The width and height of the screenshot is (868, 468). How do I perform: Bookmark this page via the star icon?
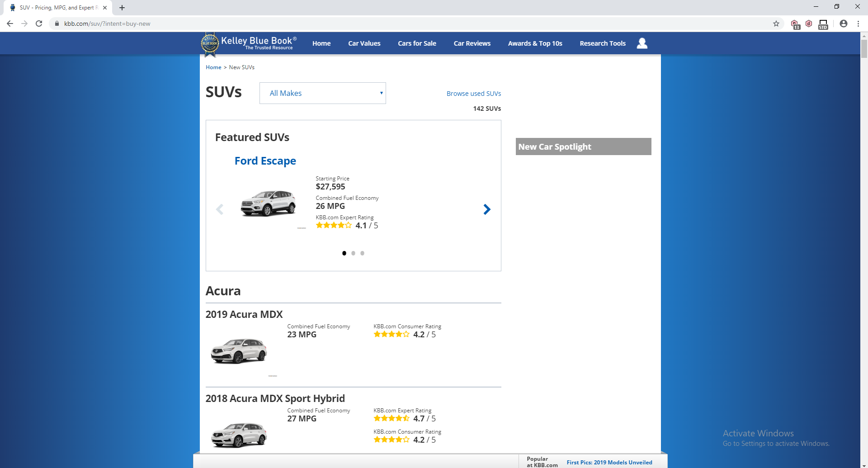coord(776,24)
